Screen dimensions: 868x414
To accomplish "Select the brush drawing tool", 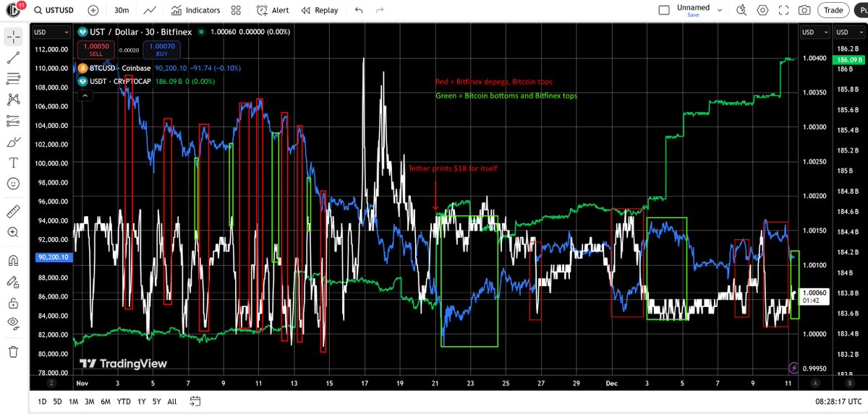I will (x=13, y=142).
